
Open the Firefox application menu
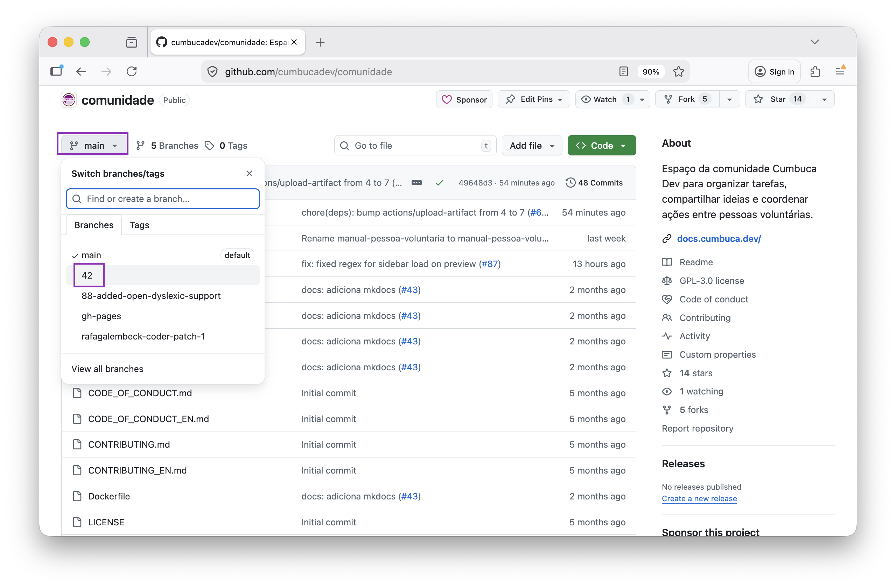[x=840, y=71]
